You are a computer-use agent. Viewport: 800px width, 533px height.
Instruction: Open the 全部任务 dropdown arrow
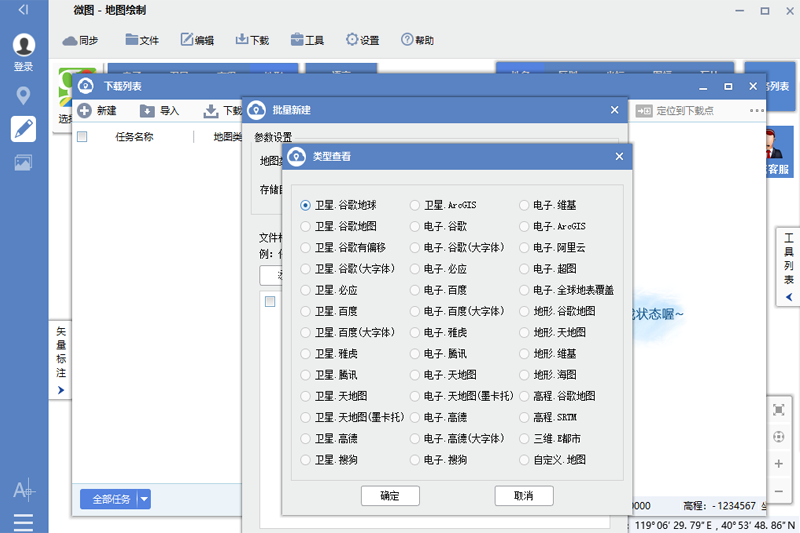pos(144,499)
